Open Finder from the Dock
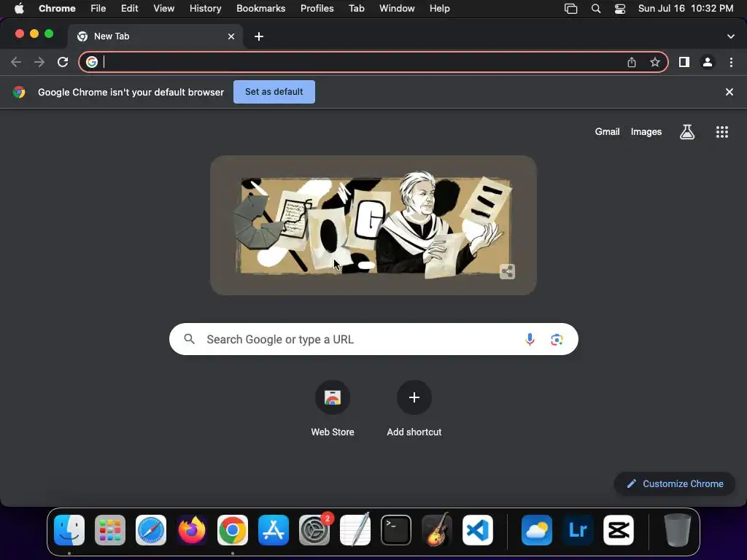Screen dimensions: 747x560 (69, 530)
